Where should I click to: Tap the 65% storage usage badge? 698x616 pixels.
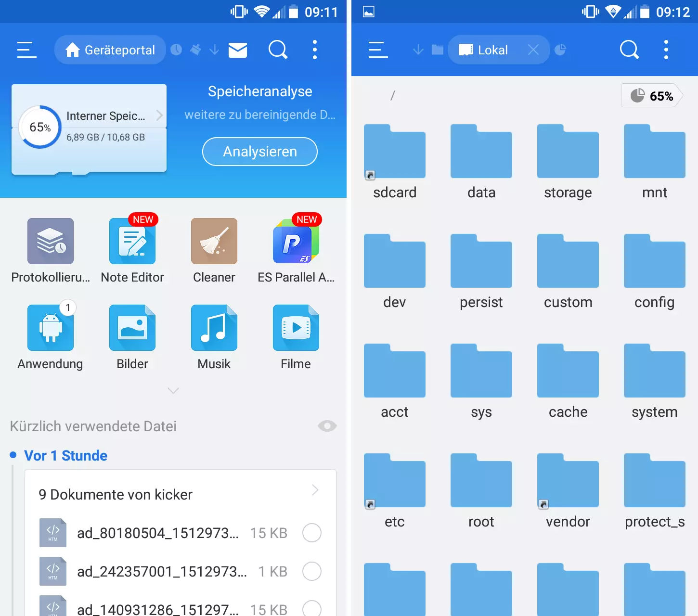click(652, 96)
